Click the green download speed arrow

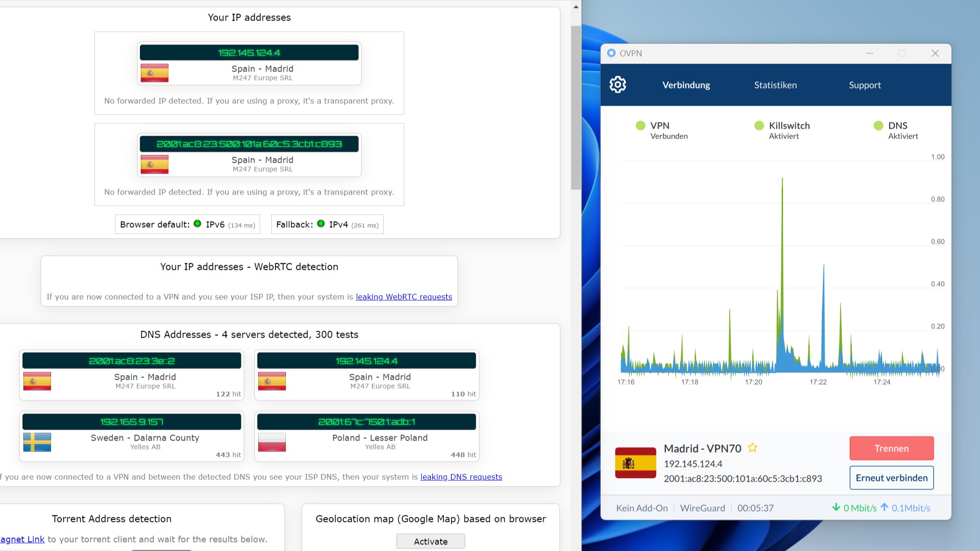click(836, 507)
